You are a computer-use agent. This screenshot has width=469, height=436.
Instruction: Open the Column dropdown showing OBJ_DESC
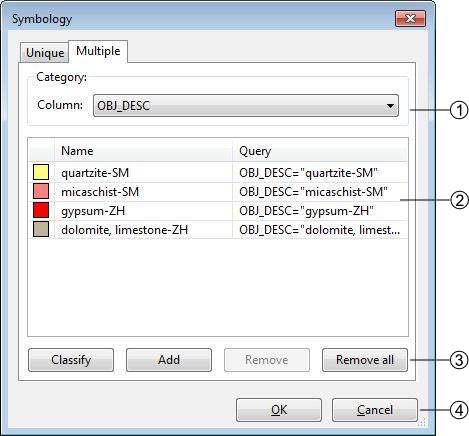(x=246, y=106)
